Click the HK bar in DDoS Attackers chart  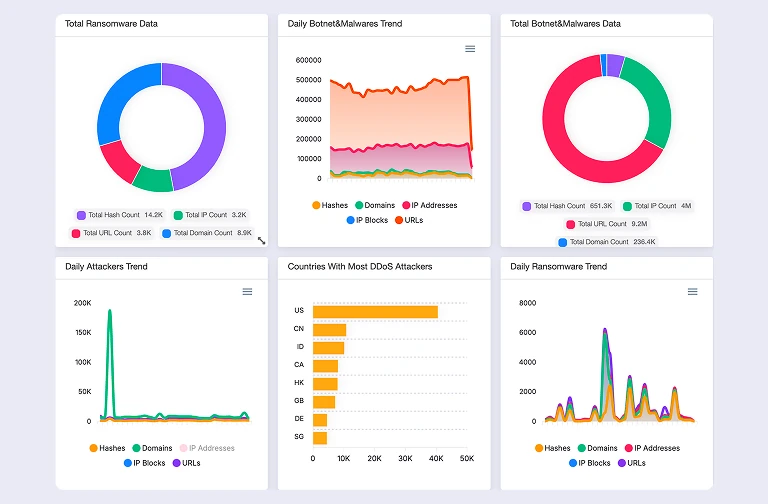click(x=325, y=384)
